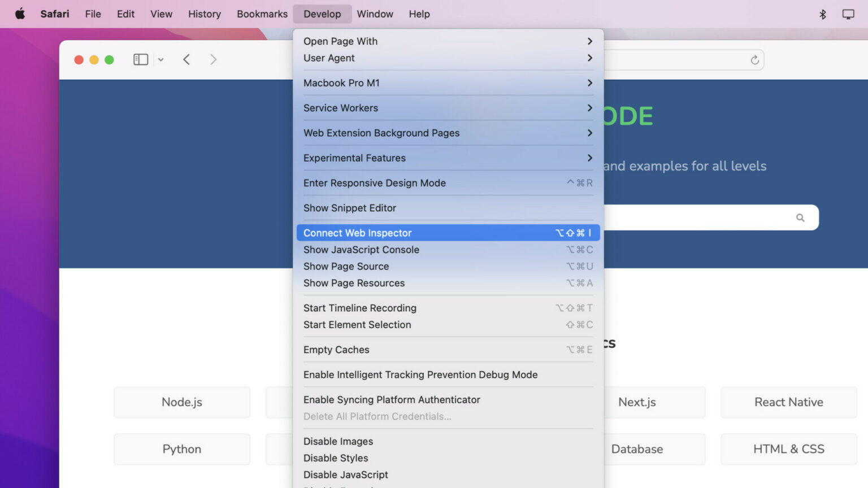Open the Python topic button
This screenshot has width=868, height=488.
click(x=182, y=449)
